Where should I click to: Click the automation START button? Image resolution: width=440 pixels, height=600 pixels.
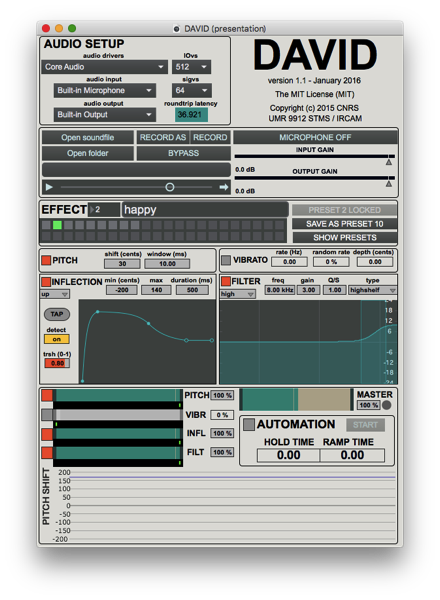pyautogui.click(x=365, y=425)
